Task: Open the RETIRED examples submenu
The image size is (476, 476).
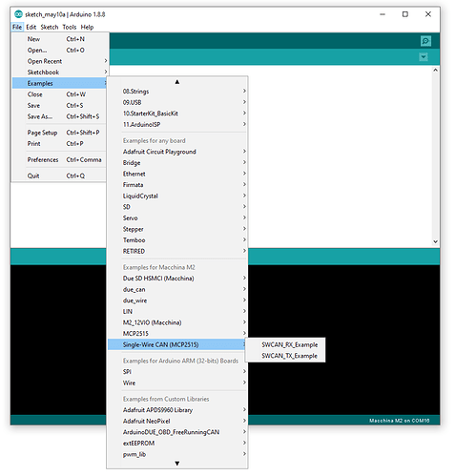Action: [x=177, y=251]
